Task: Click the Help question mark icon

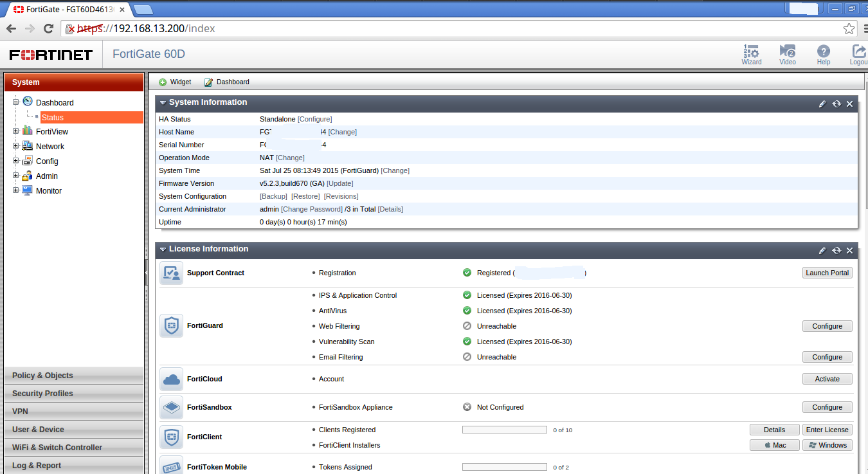Action: tap(823, 53)
